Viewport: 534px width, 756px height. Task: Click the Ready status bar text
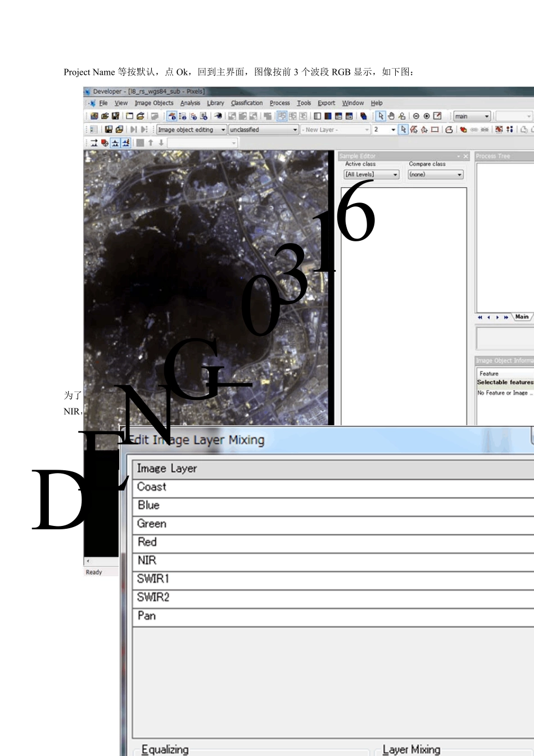pyautogui.click(x=94, y=572)
